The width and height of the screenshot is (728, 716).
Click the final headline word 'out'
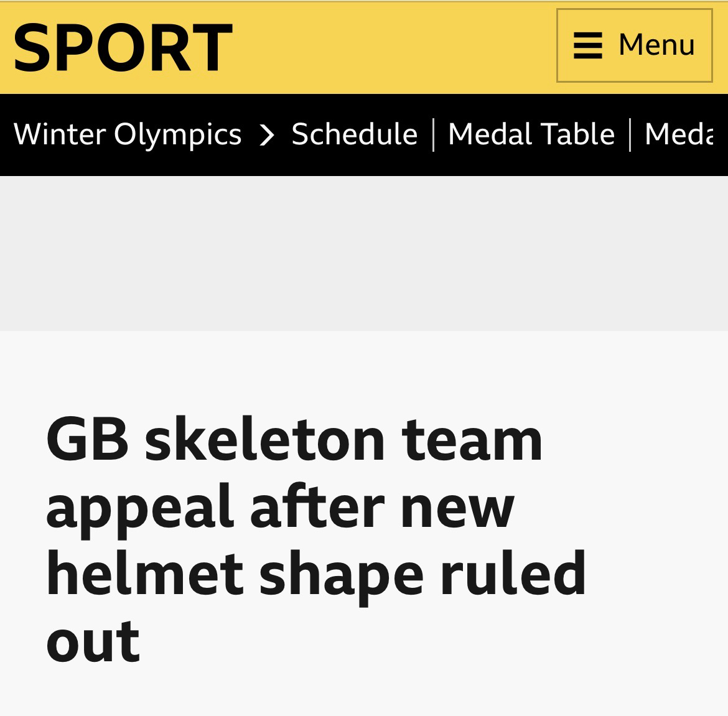click(93, 641)
